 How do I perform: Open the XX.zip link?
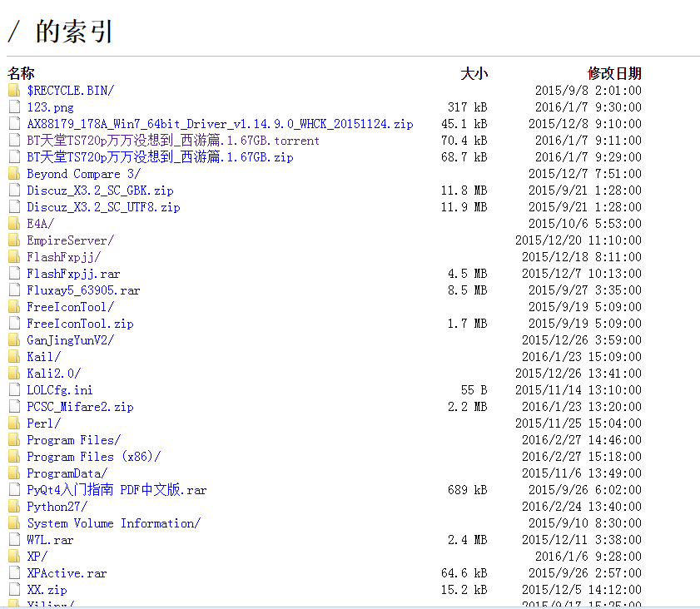tap(46, 589)
